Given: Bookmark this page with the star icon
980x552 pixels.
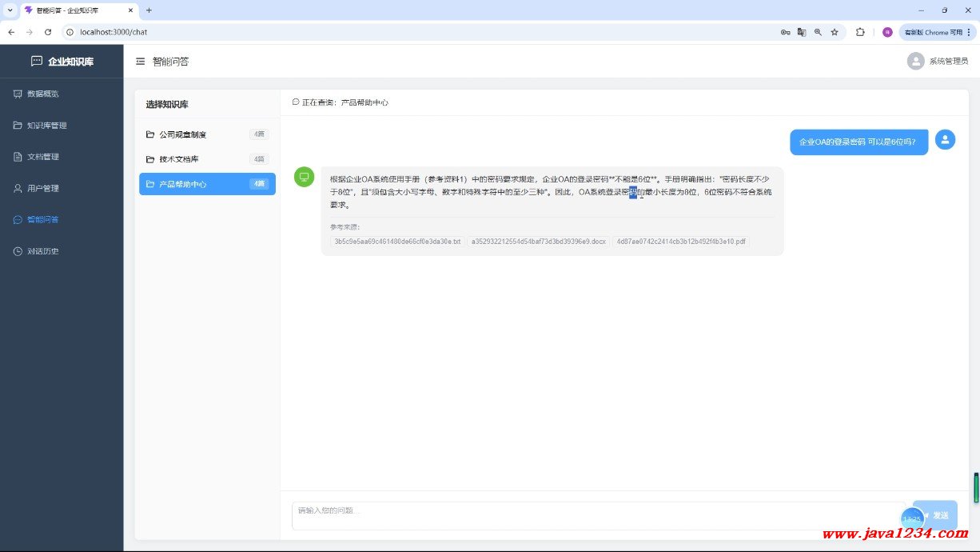Looking at the screenshot, I should [835, 32].
